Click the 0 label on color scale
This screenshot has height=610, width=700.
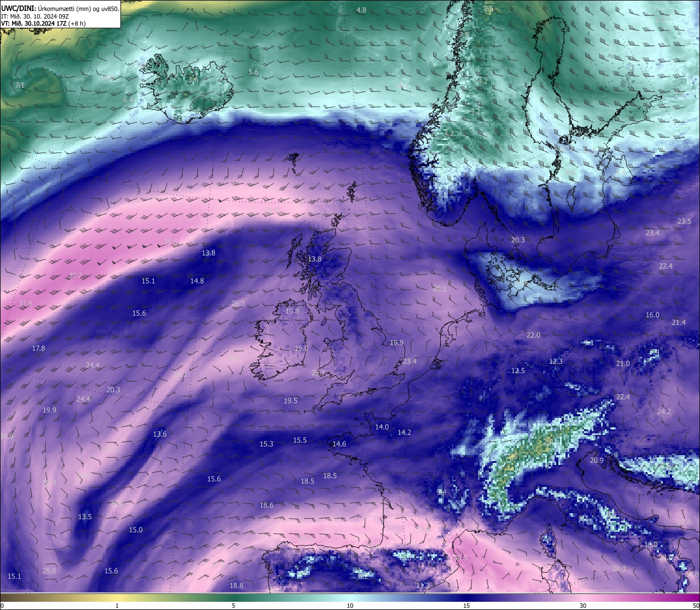point(2,606)
